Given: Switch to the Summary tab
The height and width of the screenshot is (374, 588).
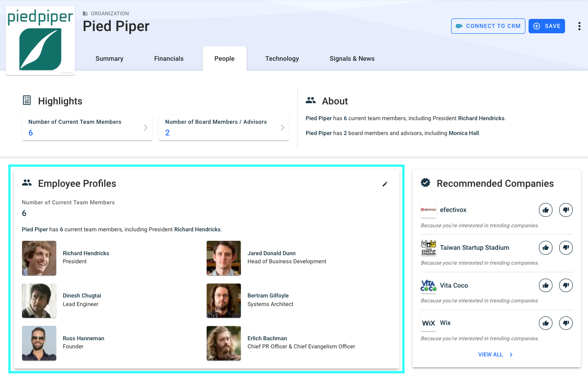Looking at the screenshot, I should 109,59.
